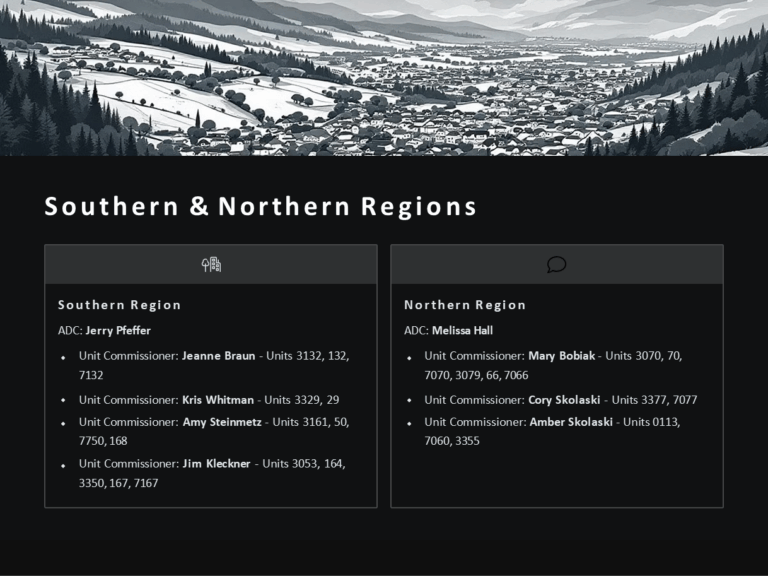Select the Jim Kleckner name text
The width and height of the screenshot is (768, 576).
click(218, 464)
